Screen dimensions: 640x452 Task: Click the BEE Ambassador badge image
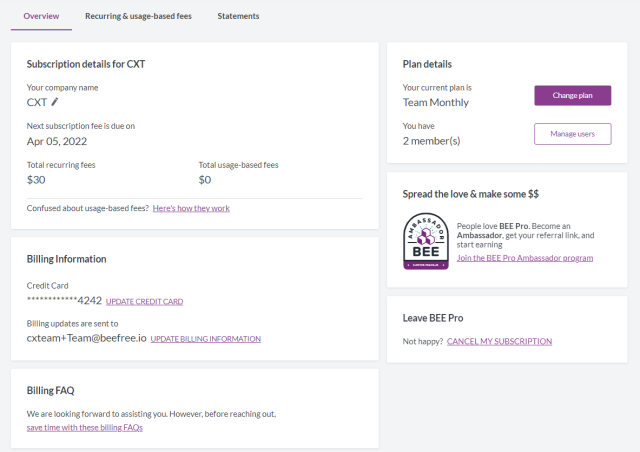pos(426,241)
